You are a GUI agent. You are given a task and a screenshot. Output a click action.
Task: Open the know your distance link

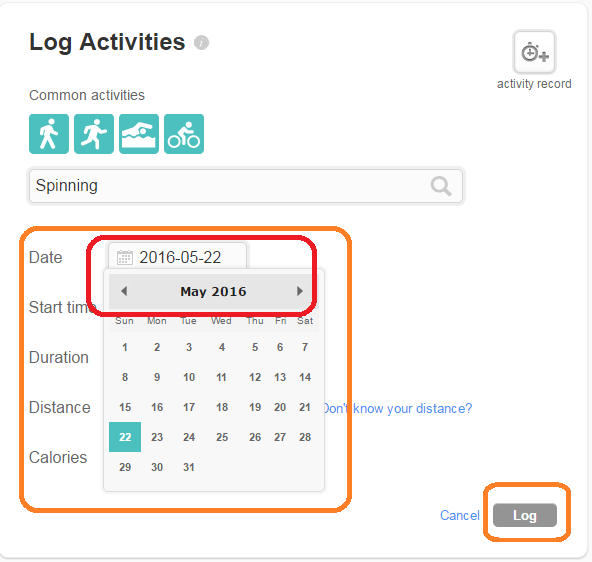[x=398, y=408]
